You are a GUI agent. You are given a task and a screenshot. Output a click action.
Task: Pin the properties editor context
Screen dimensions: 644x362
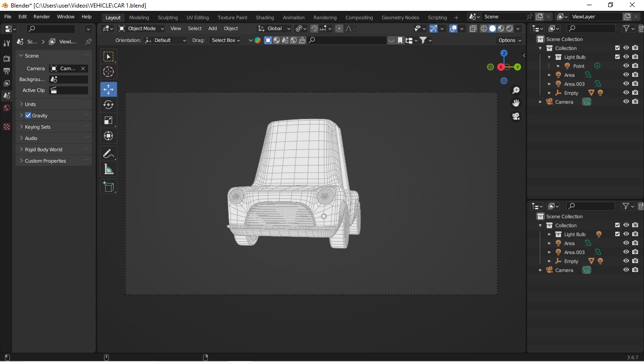coord(88,41)
